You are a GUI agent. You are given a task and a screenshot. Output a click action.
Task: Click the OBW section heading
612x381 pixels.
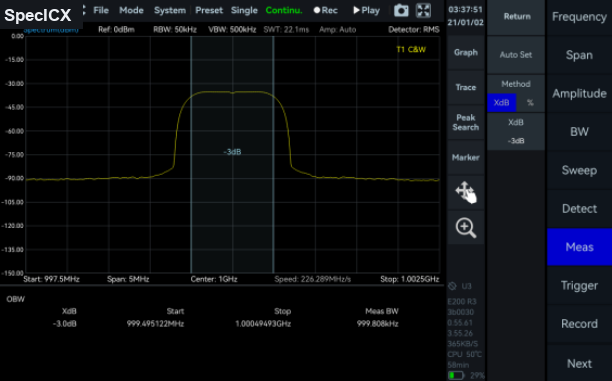(x=16, y=299)
